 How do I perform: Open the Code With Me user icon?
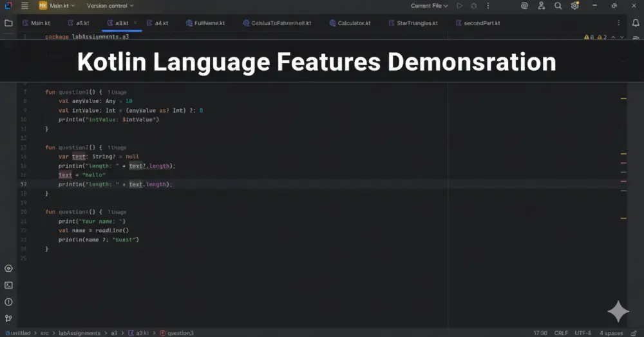tap(542, 6)
